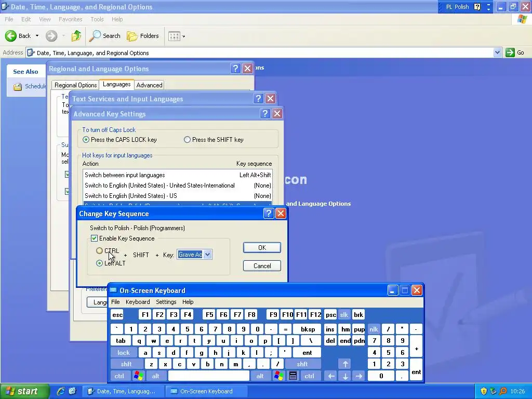532x399 pixels.
Task: Click the Go arrow button
Action: pyautogui.click(x=510, y=52)
